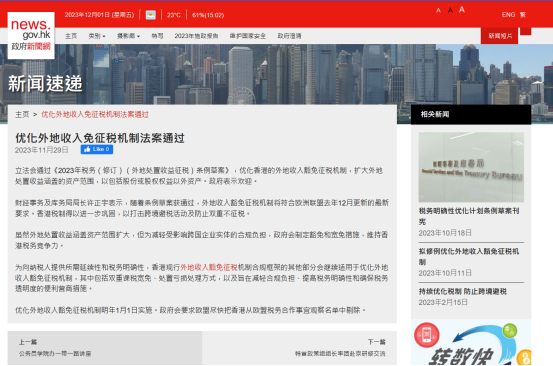
Task: Click the 转数快 banner image
Action: [x=471, y=343]
